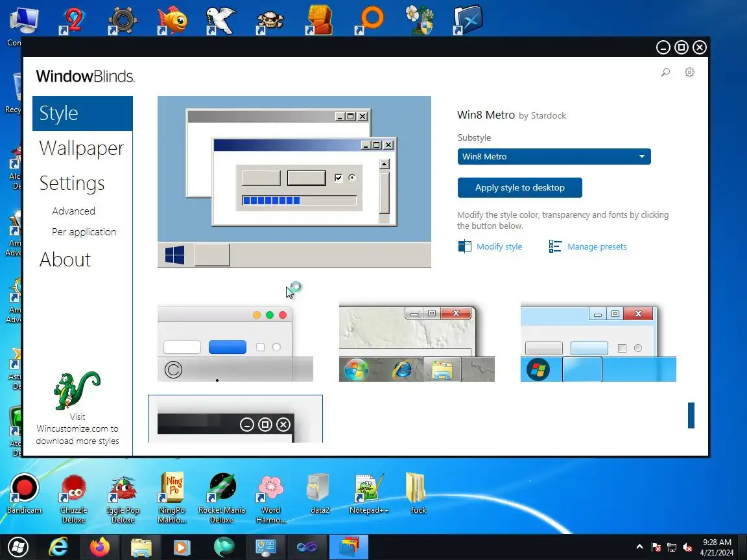Open the gear settings icon in WindowBlinds
This screenshot has height=560, width=747.
point(689,73)
